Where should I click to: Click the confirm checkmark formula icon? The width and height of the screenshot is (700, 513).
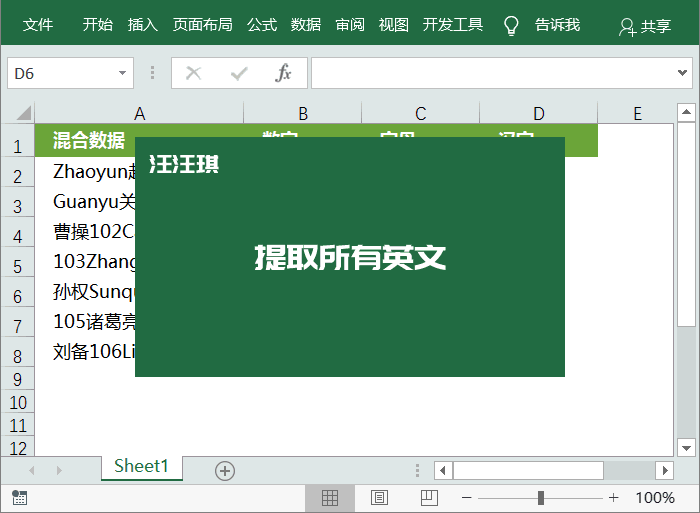pyautogui.click(x=239, y=73)
